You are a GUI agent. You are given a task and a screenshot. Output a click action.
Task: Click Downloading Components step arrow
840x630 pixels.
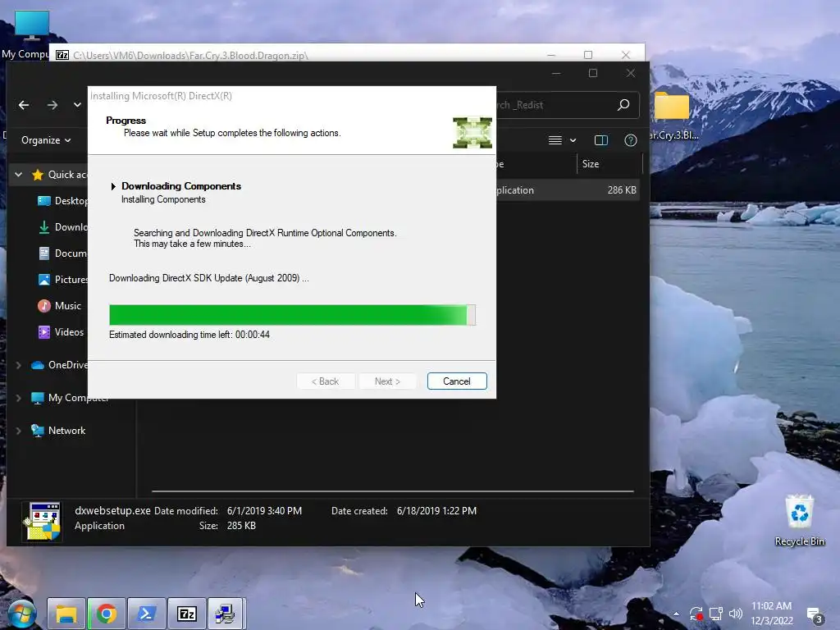click(x=113, y=186)
